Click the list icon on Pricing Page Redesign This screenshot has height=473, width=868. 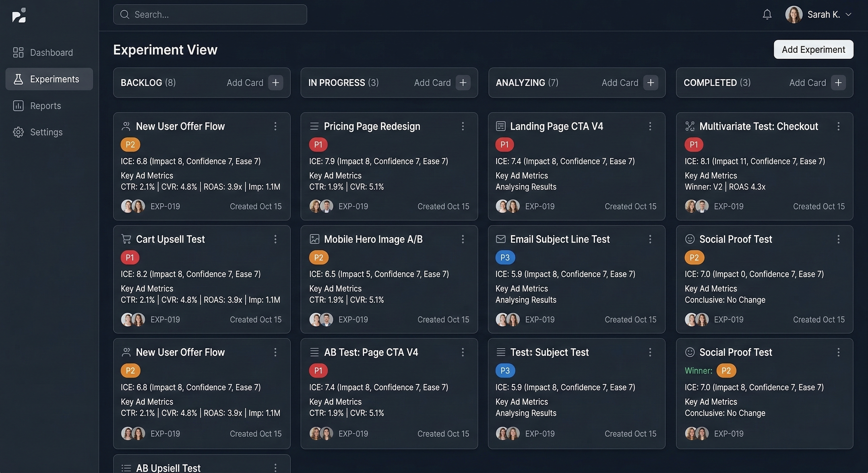314,126
